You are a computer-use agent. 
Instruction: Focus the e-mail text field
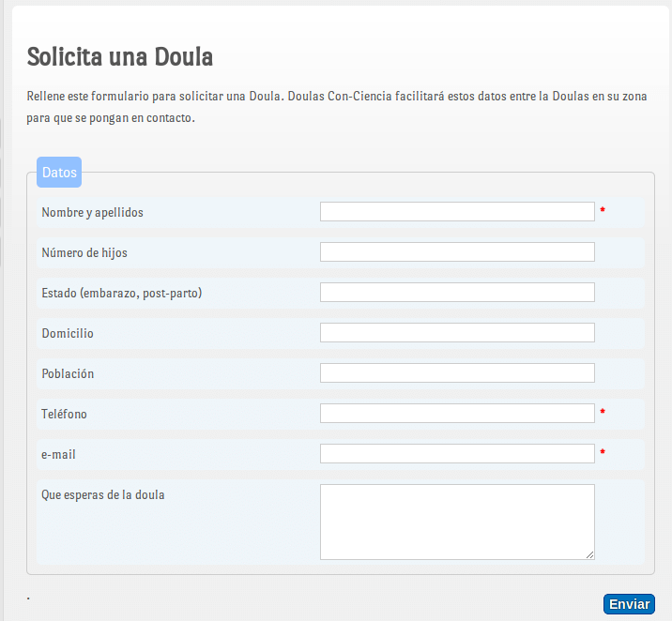[x=457, y=453]
